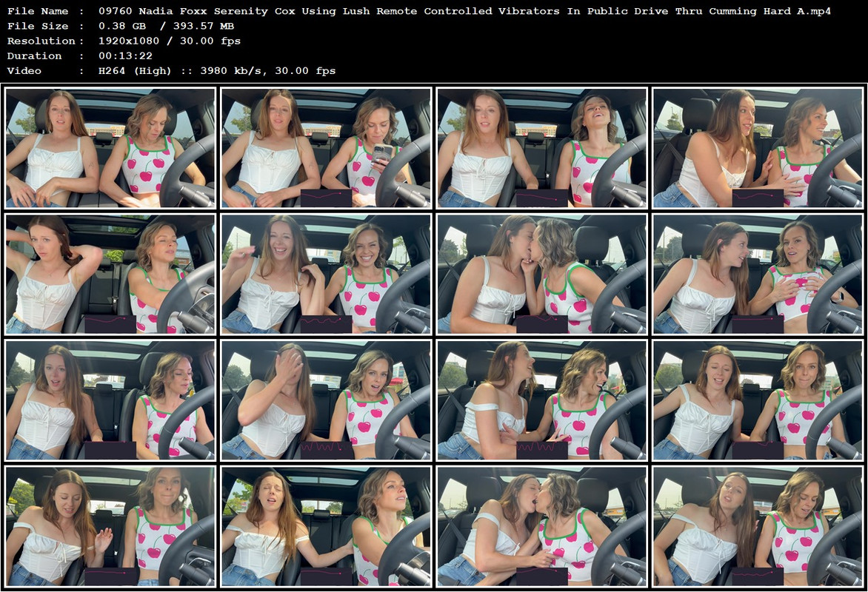Select the duration value "00:13:22"
This screenshot has height=592, width=868.
click(x=126, y=56)
